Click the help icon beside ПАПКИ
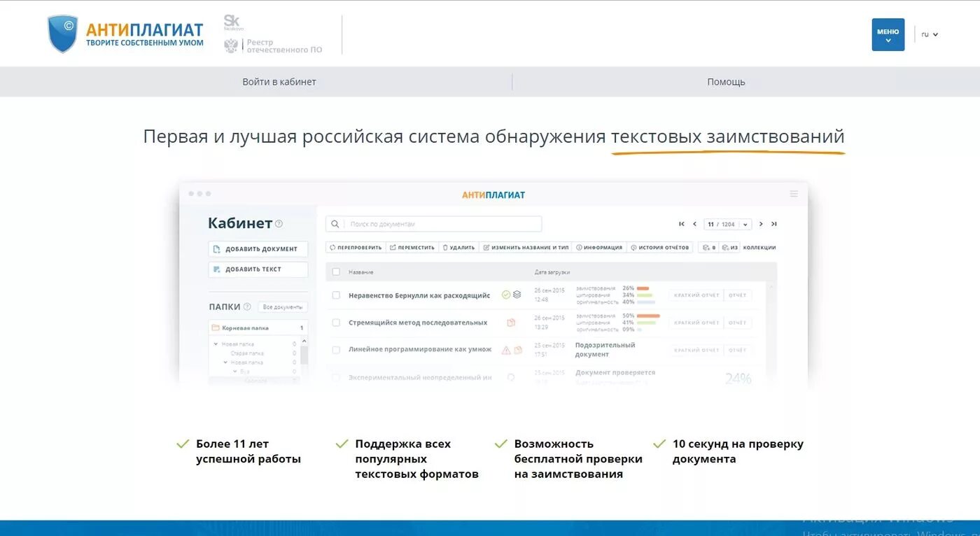Image resolution: width=980 pixels, height=536 pixels. 247,306
